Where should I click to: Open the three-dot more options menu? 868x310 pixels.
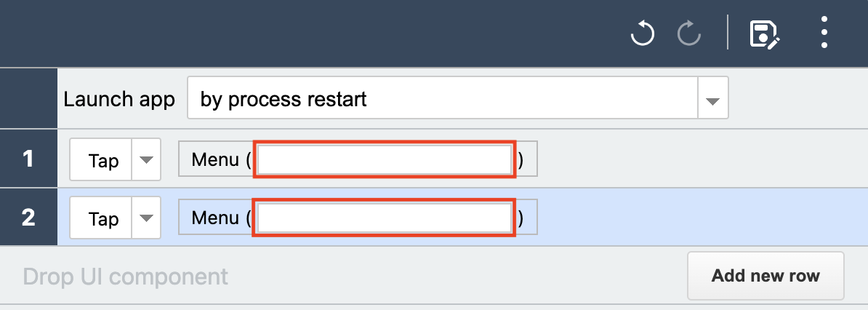click(824, 32)
